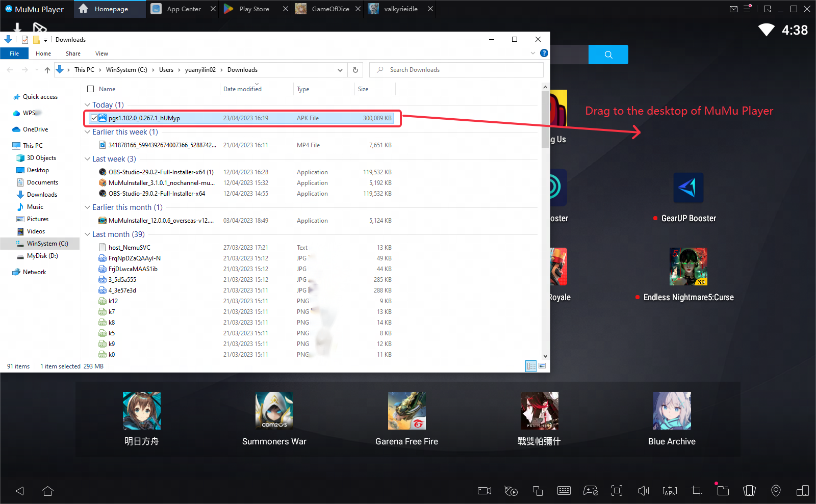This screenshot has height=504, width=816.
Task: Open the Home ribbon tab
Action: pos(43,54)
